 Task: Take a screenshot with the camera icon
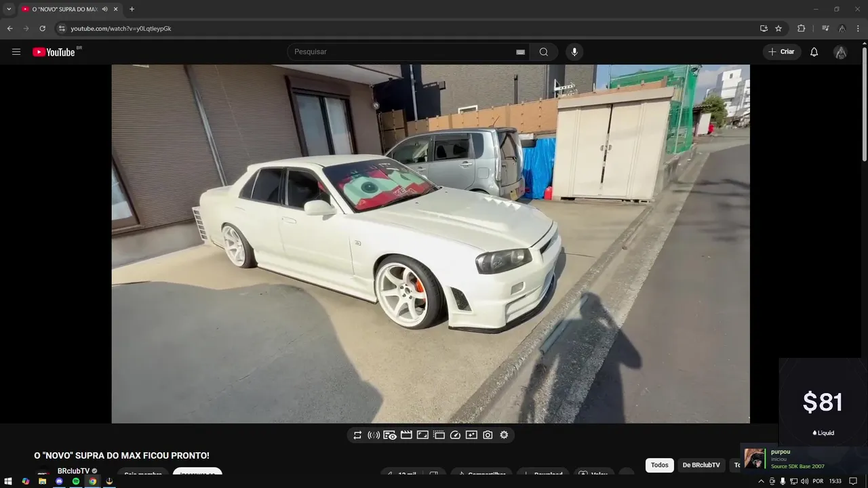click(x=488, y=435)
